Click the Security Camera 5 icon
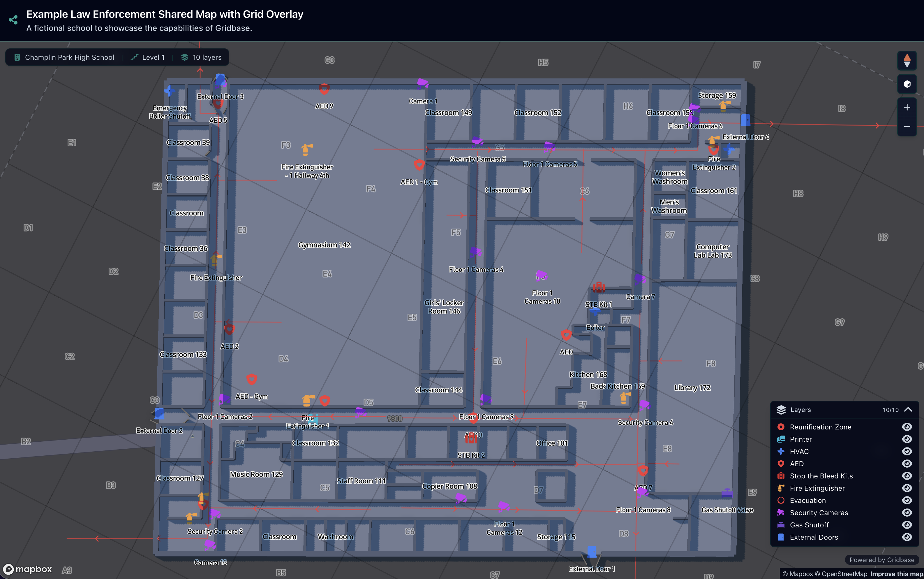 tap(477, 142)
